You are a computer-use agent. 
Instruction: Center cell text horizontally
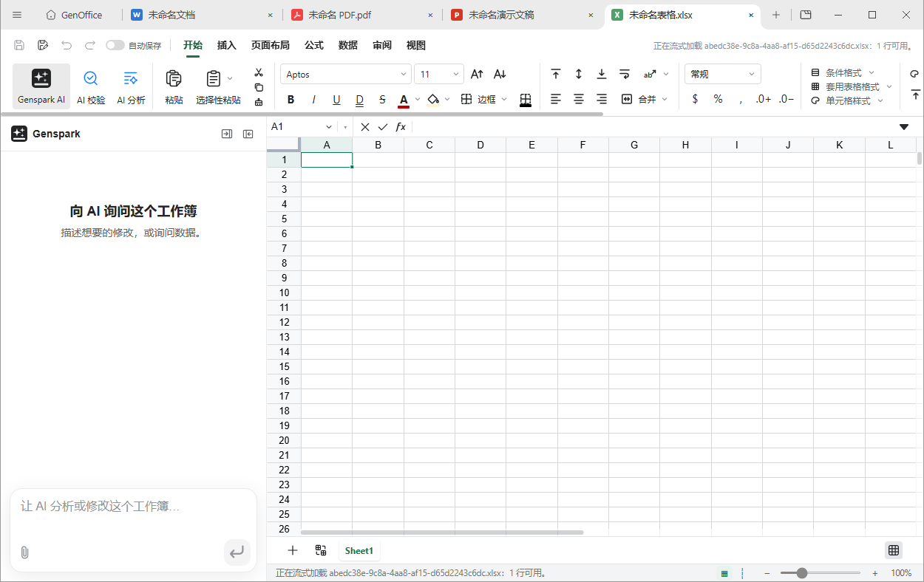579,99
